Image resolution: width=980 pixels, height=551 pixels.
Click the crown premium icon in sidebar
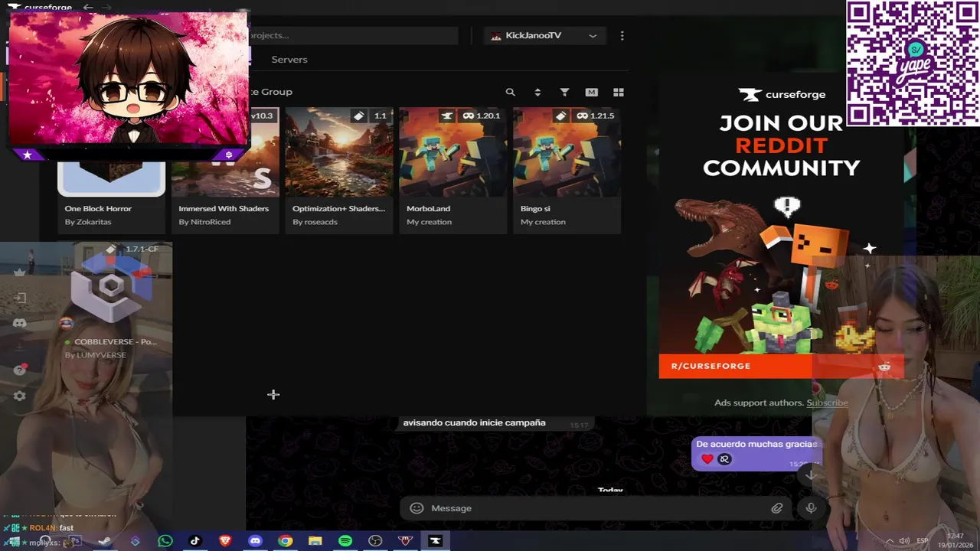coord(20,272)
